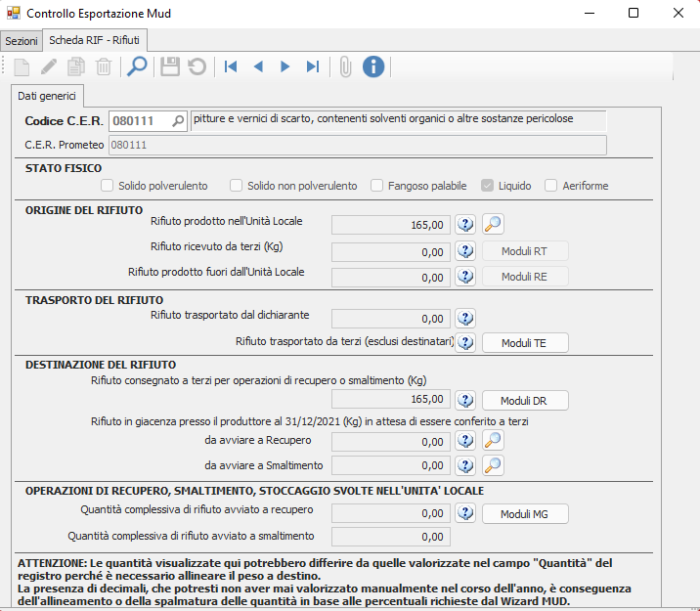The height and width of the screenshot is (611, 700).
Task: Select the Dati generici tab
Action: pos(48,96)
